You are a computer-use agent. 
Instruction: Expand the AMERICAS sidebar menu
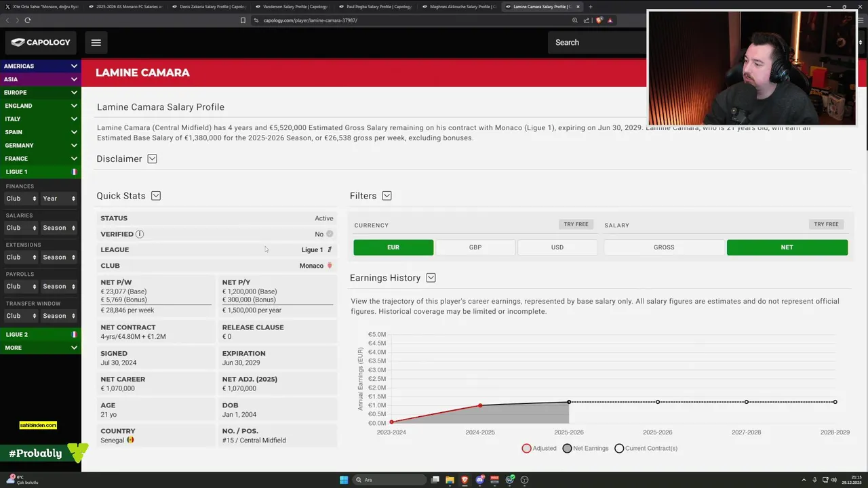tap(41, 66)
